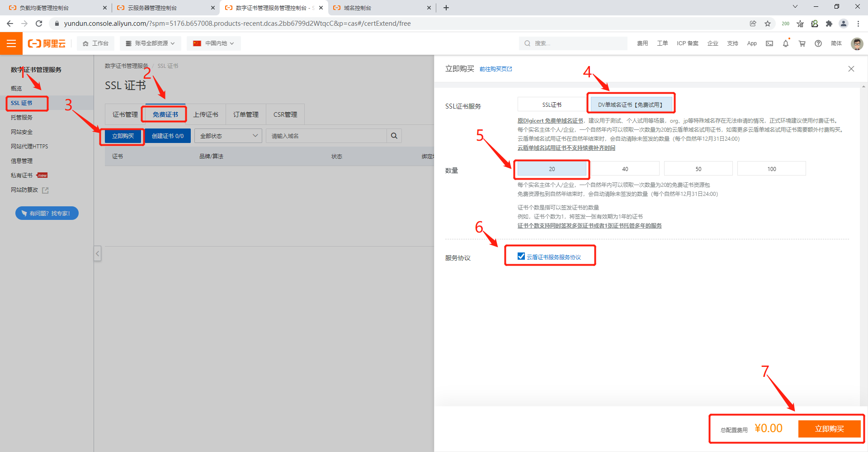Viewport: 868px width, 452px height.
Task: Switch to 证书管理 tab
Action: point(125,114)
